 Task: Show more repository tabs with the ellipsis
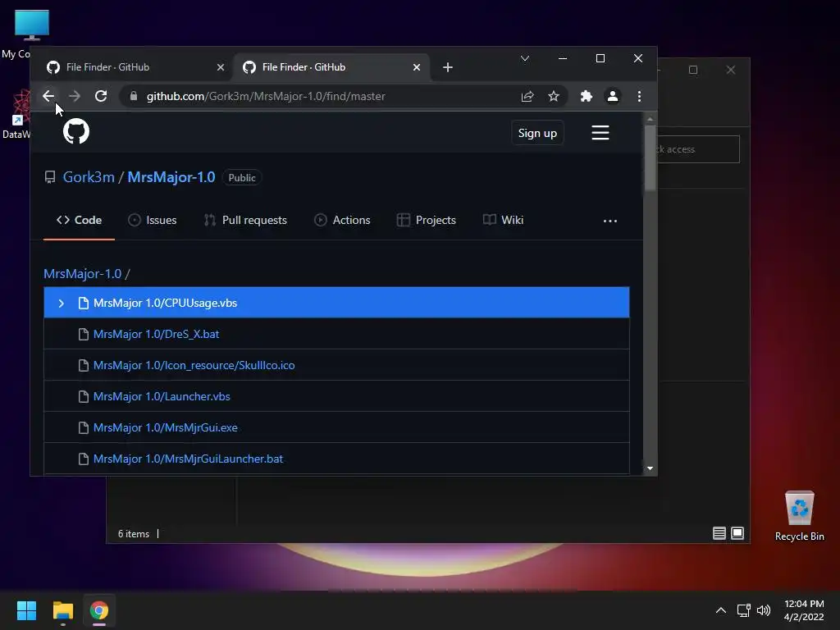(609, 221)
